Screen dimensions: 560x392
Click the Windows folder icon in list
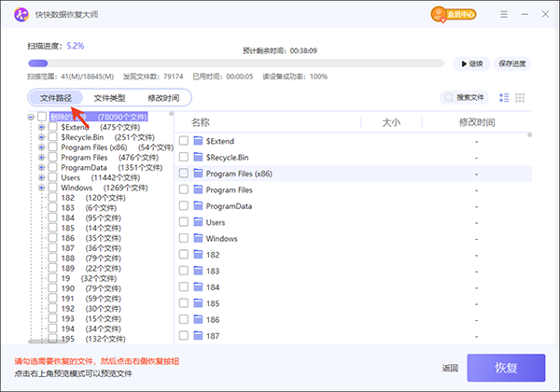coord(198,238)
